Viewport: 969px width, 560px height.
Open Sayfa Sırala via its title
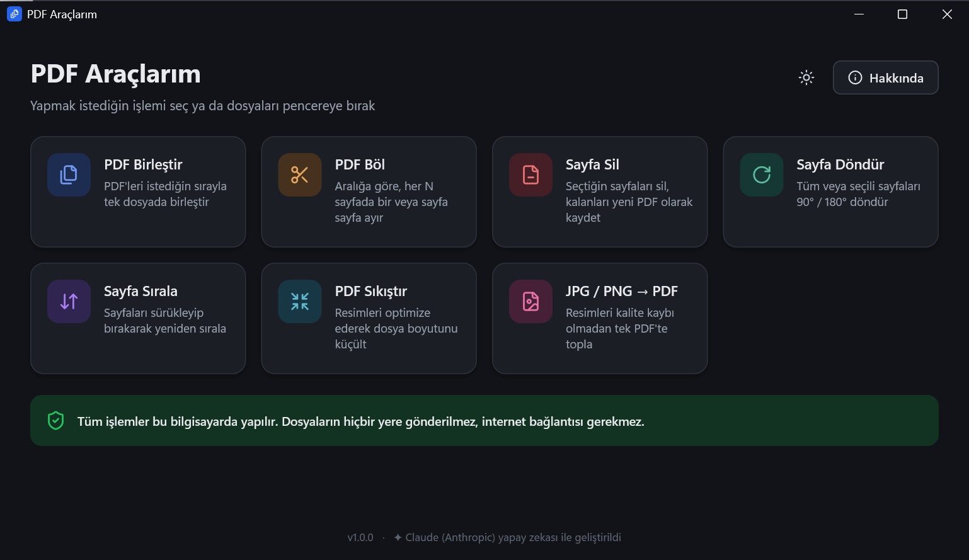140,291
